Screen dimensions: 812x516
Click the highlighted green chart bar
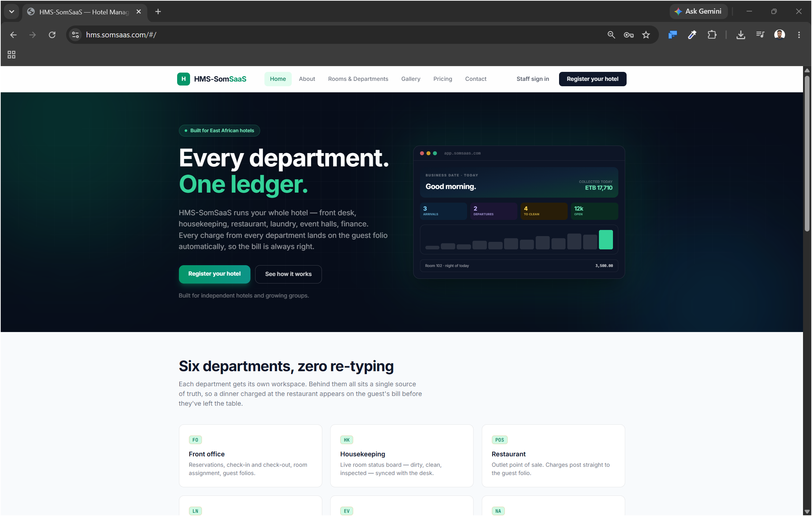606,239
